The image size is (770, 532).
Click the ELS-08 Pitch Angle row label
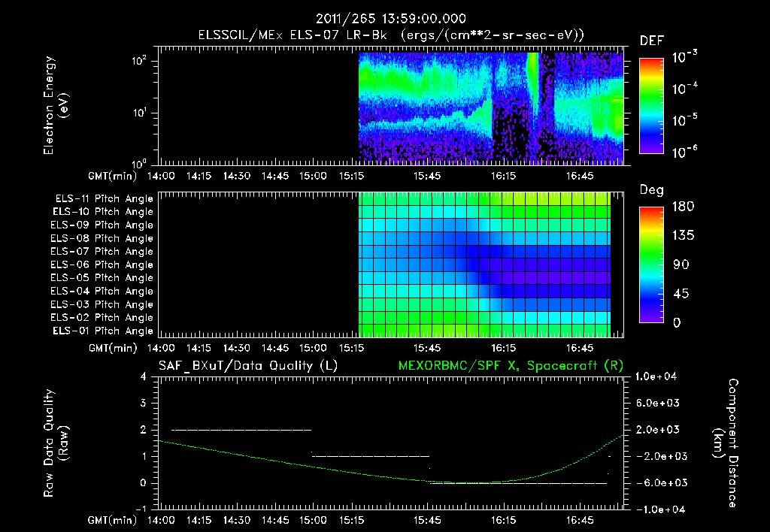coord(102,238)
